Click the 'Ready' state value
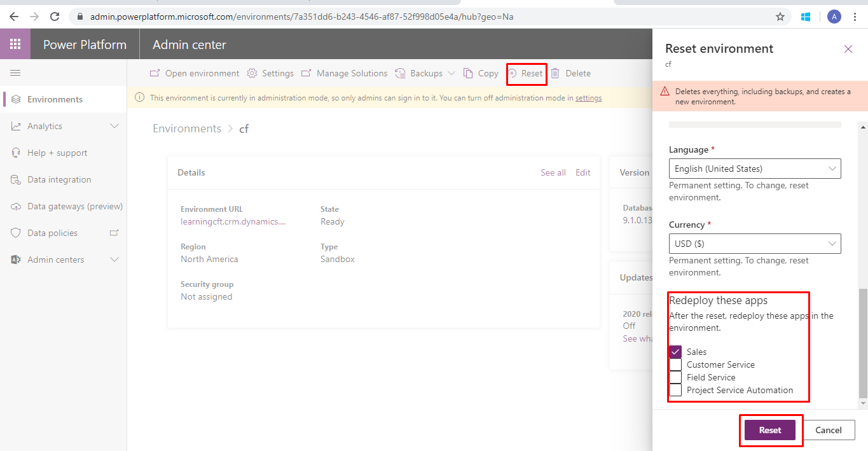Viewport: 868px width, 451px height. [333, 221]
